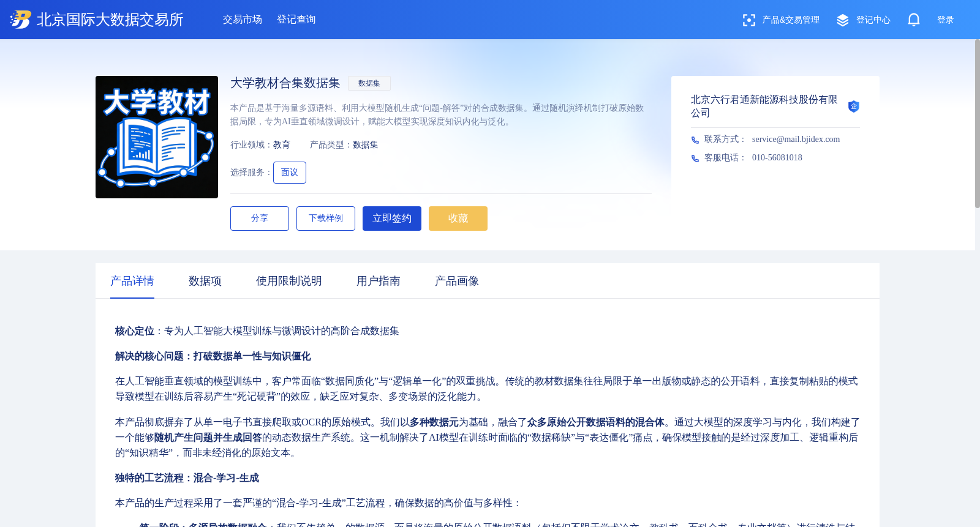Switch to the 产品详情 tab
Screen dimensions: 980x527
click(x=132, y=281)
